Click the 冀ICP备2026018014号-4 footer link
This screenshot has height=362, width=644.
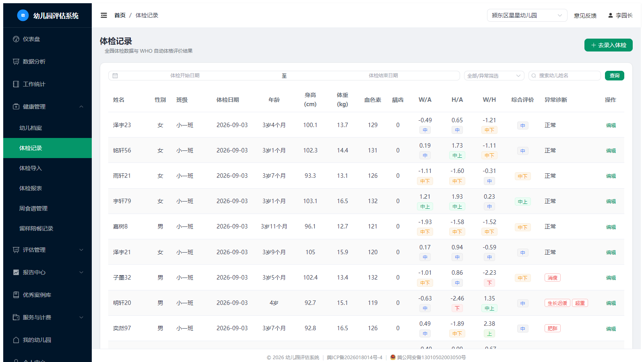[x=355, y=357]
